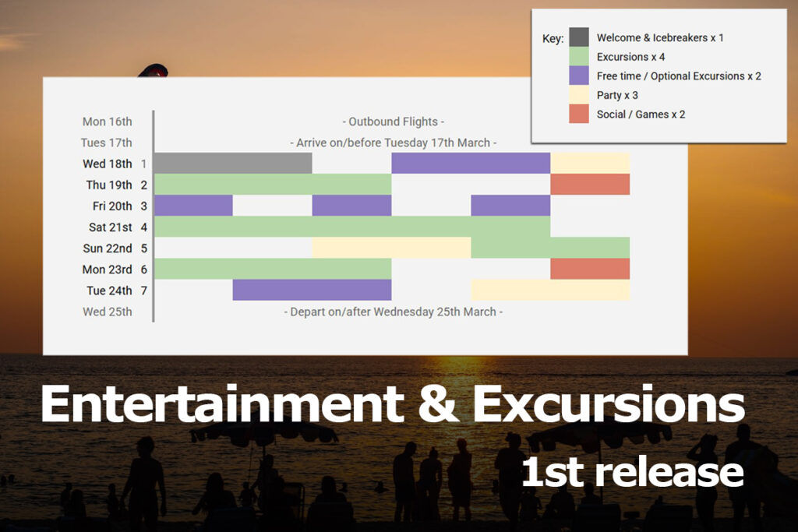Click the gray Welcome block on Wed 18th
The width and height of the screenshot is (798, 532).
click(233, 164)
